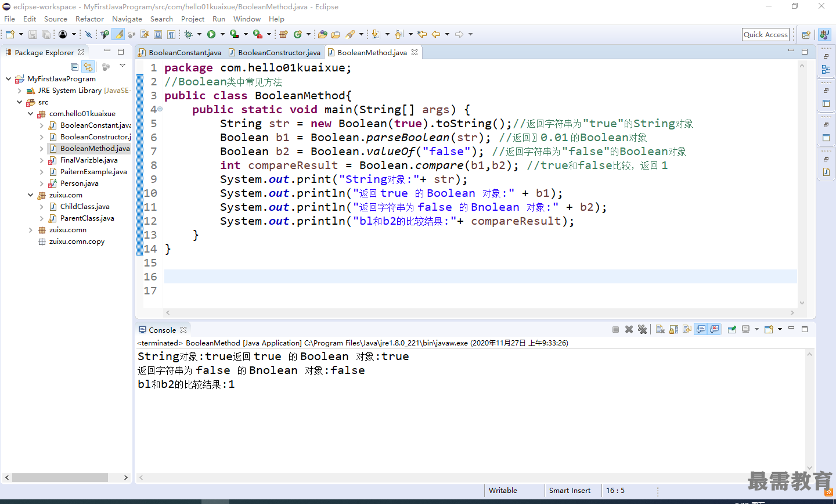Image resolution: width=836 pixels, height=504 pixels.
Task: Select Person.java in Package Explorer
Action: click(x=79, y=183)
